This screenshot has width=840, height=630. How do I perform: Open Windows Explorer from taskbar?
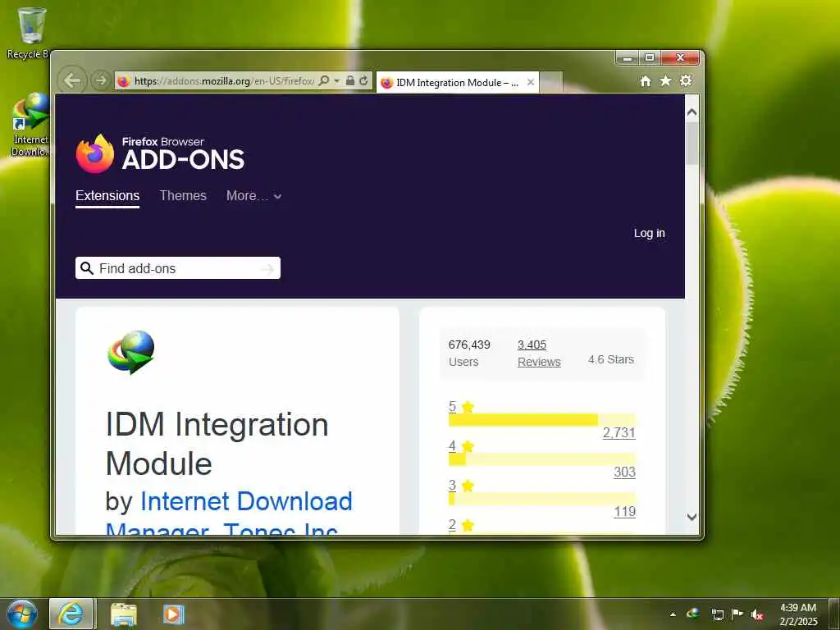[123, 614]
